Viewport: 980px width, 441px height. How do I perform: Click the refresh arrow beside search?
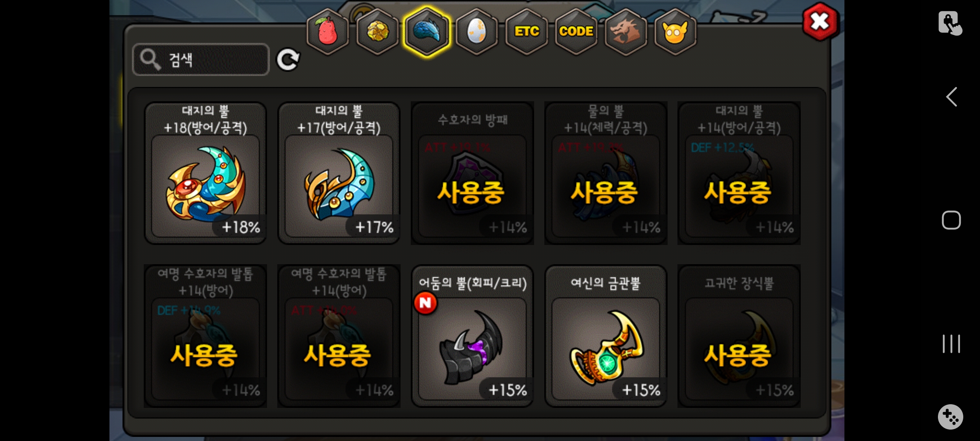288,60
